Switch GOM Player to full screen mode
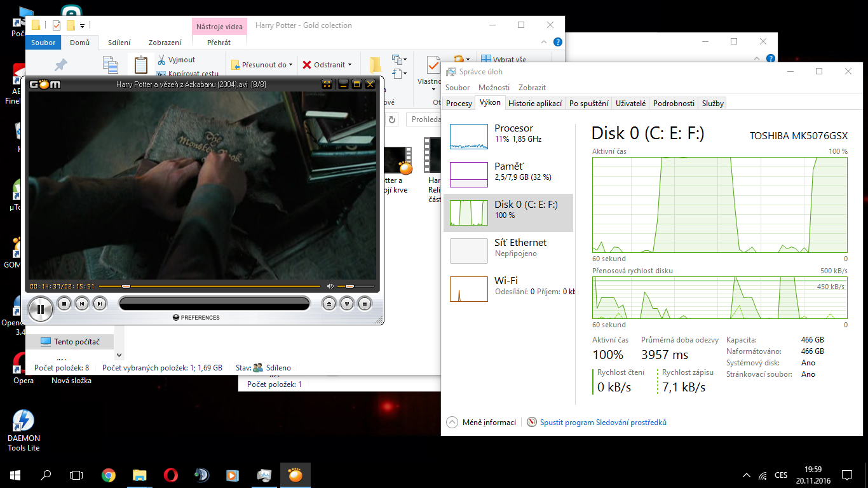 [x=327, y=84]
